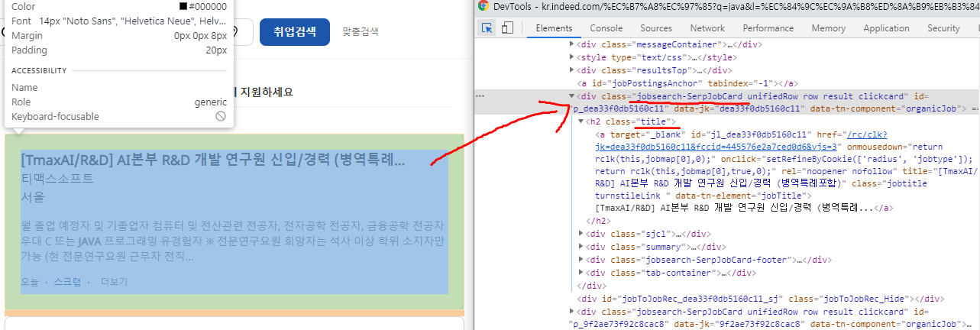Click the Keyboard-focusable not-allowed icon
The width and height of the screenshot is (980, 330).
(x=221, y=116)
